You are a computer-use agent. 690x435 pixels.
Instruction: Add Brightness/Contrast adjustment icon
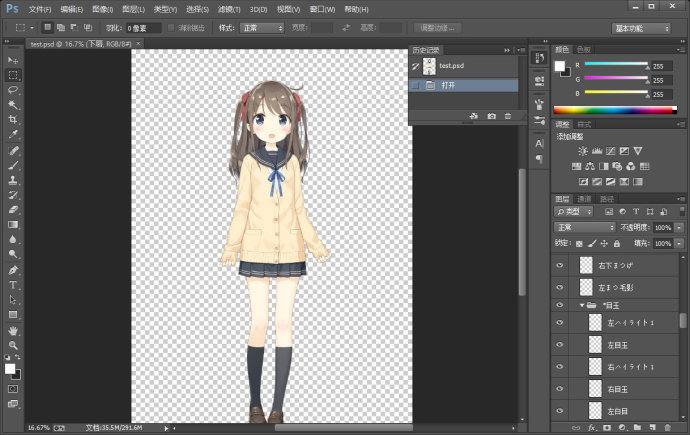click(x=583, y=150)
